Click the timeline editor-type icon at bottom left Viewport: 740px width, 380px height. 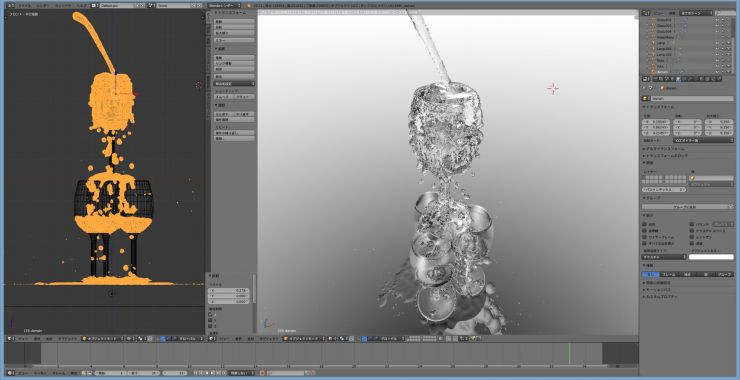[9, 373]
